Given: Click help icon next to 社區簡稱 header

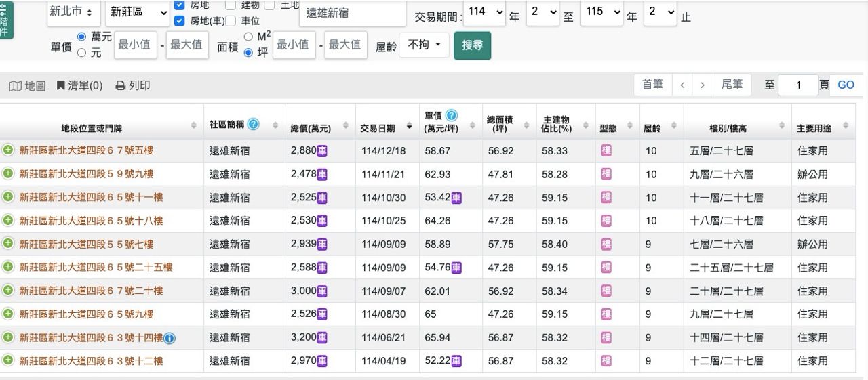Looking at the screenshot, I should 253,125.
